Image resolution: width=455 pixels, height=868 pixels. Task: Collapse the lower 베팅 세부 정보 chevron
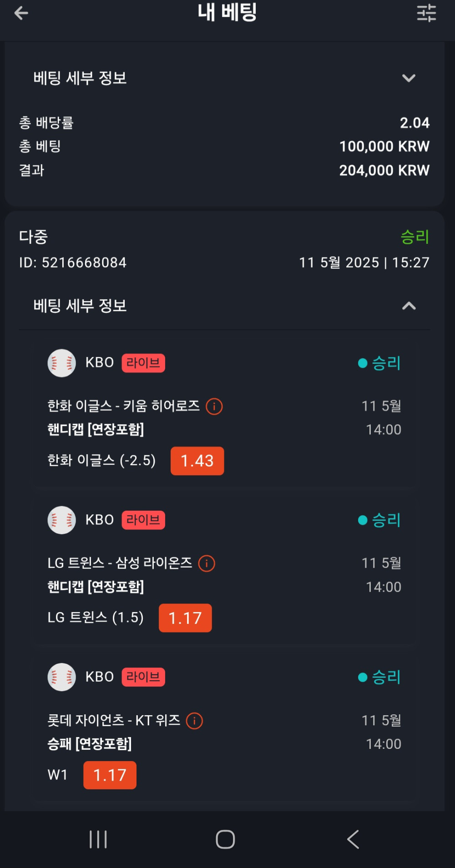[409, 306]
